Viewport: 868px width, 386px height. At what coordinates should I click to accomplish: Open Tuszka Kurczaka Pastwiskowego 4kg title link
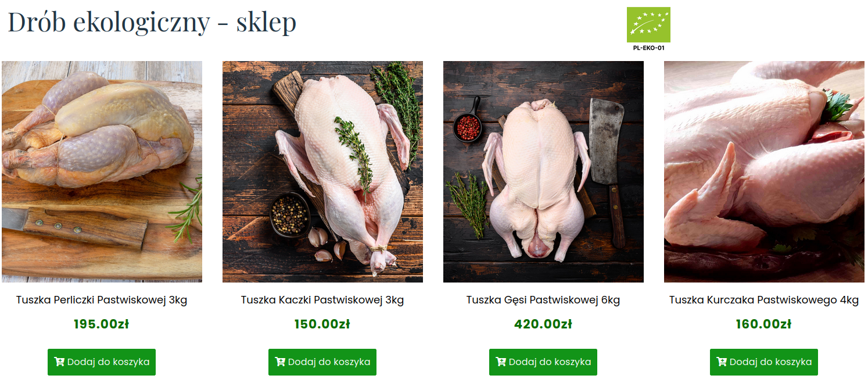point(764,300)
